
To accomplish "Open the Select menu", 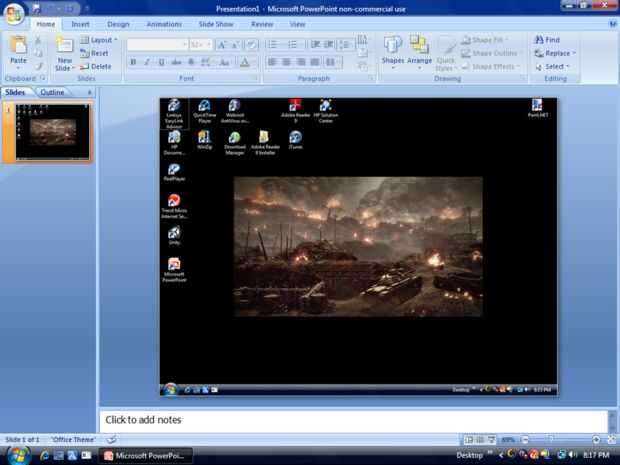I will pos(552,66).
